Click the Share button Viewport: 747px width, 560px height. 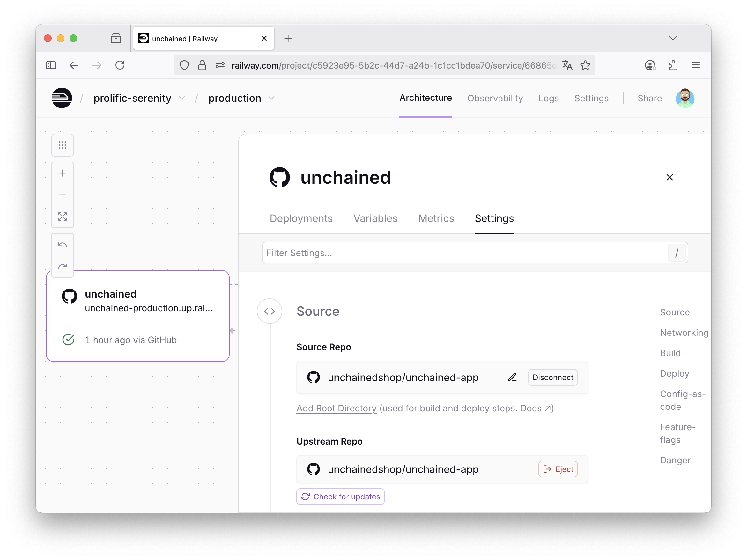[x=649, y=98]
